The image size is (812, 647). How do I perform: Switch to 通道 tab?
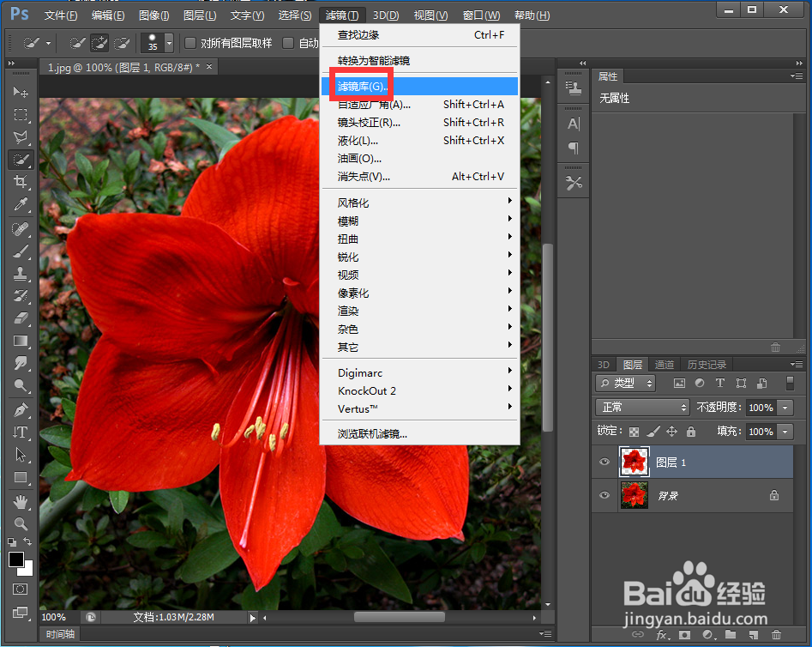click(664, 365)
